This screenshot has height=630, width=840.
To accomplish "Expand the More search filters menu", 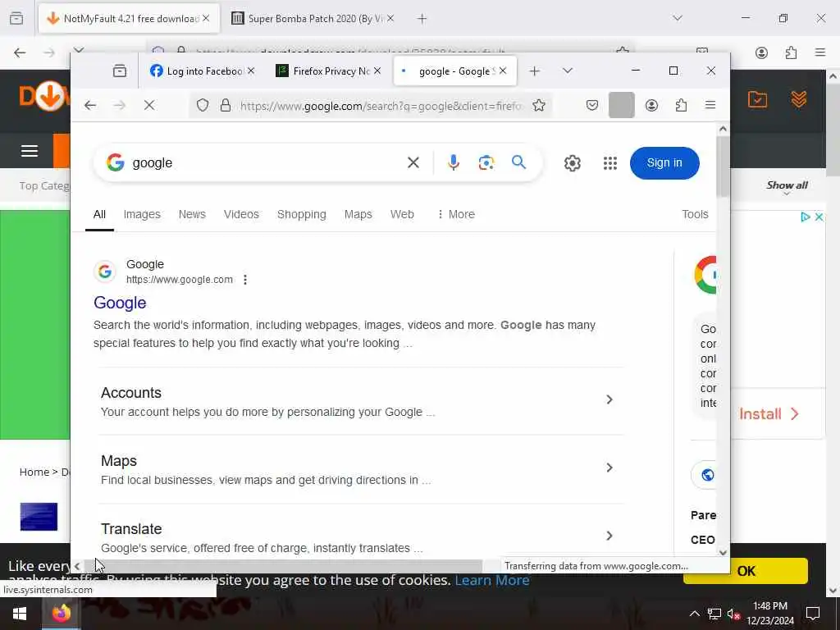I will pos(456,214).
